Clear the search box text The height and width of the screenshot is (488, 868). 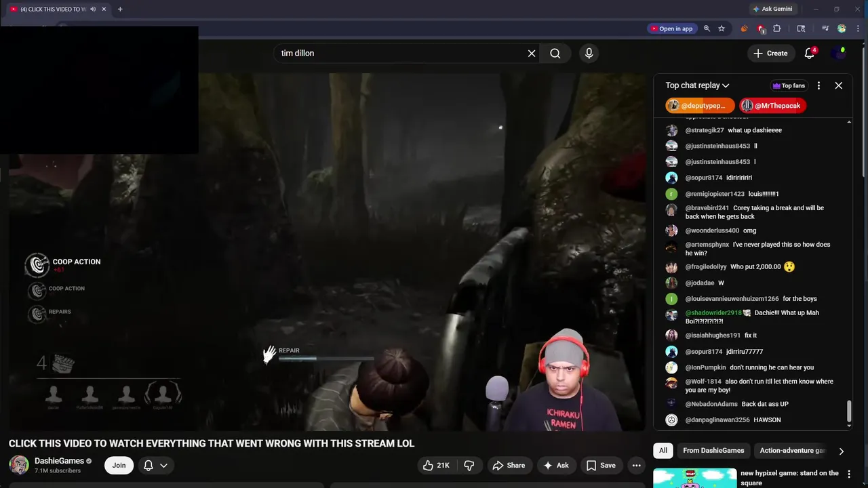532,53
